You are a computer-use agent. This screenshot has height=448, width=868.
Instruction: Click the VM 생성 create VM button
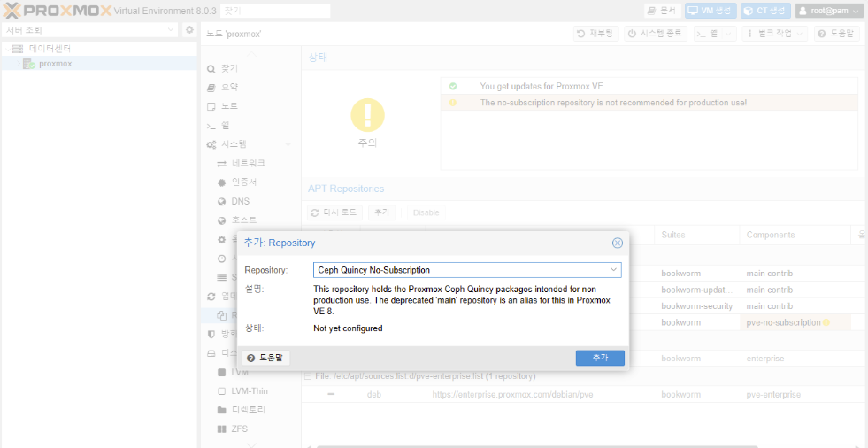pos(711,11)
